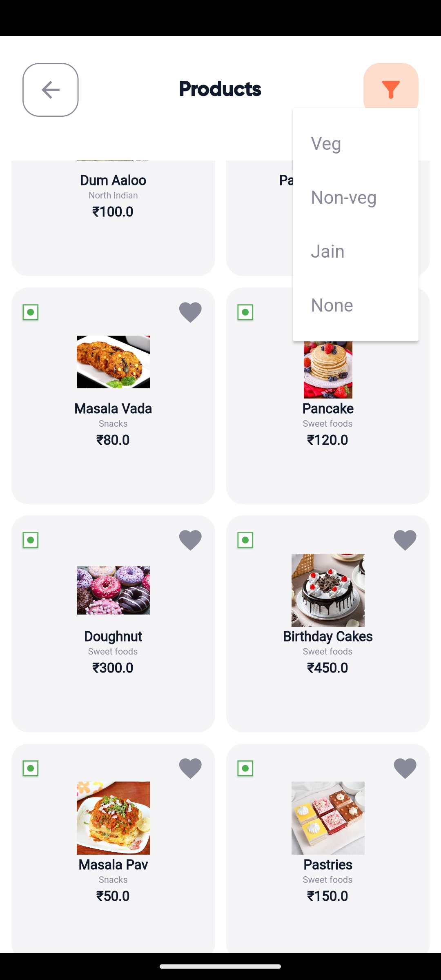
Task: Click the green veg mark on Doughnut
Action: click(x=31, y=540)
